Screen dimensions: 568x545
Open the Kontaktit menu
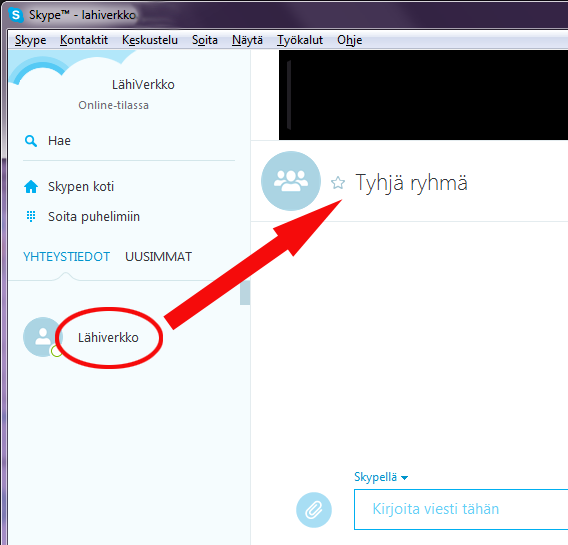(x=84, y=40)
